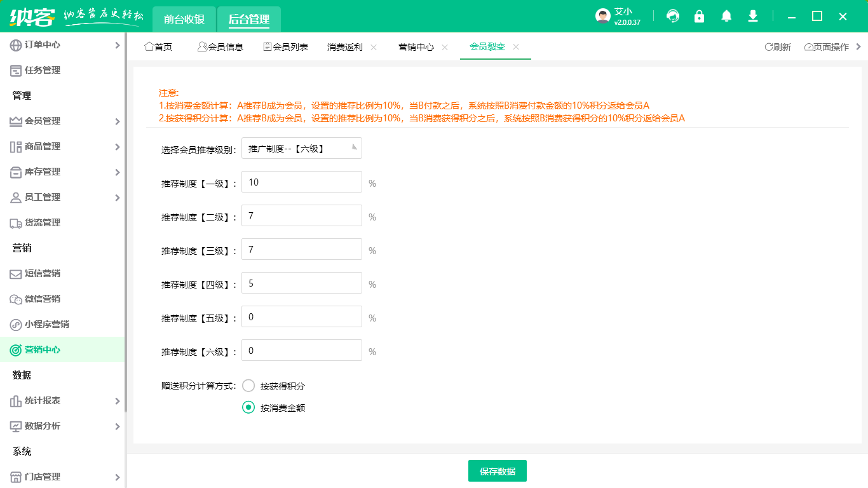Viewport: 868px width, 488px height.
Task: Click the customer service headset icon
Action: tap(673, 17)
